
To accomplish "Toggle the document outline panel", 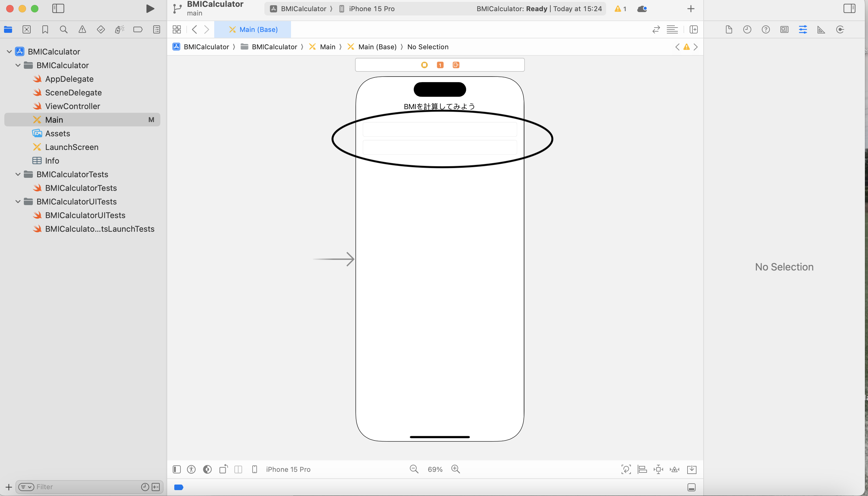I will [x=176, y=469].
